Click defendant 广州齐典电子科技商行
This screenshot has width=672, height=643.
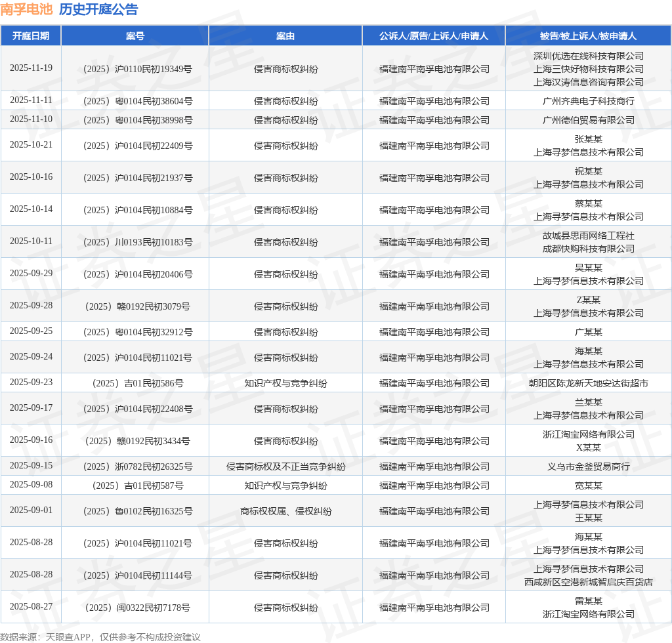click(x=589, y=101)
